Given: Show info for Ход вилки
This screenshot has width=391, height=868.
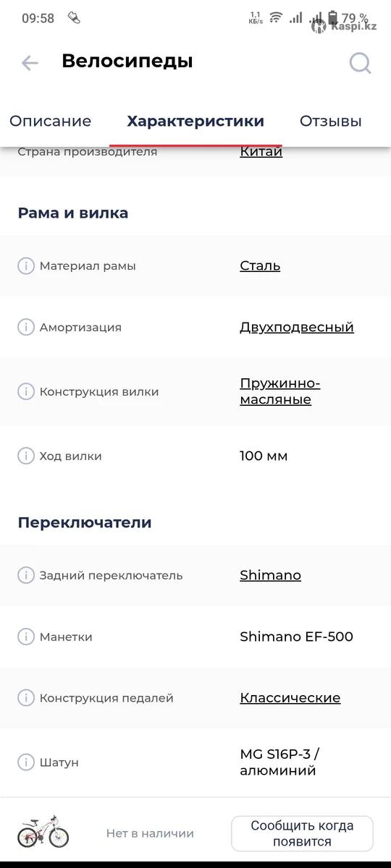Looking at the screenshot, I should click(26, 456).
